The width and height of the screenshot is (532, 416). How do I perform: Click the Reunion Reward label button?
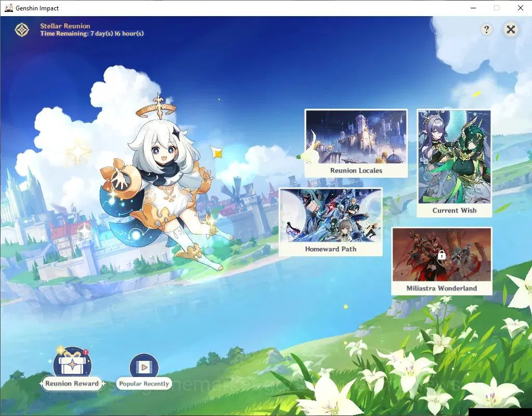pos(72,384)
